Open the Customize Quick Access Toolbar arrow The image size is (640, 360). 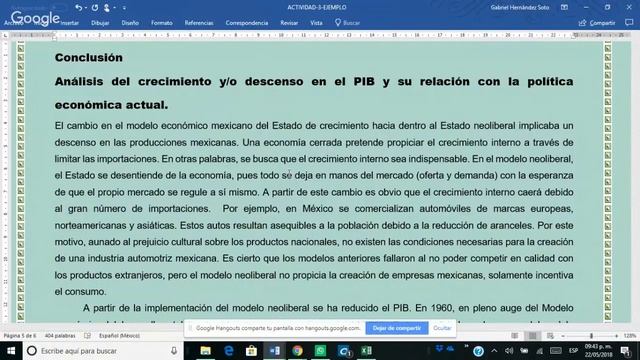click(x=124, y=8)
